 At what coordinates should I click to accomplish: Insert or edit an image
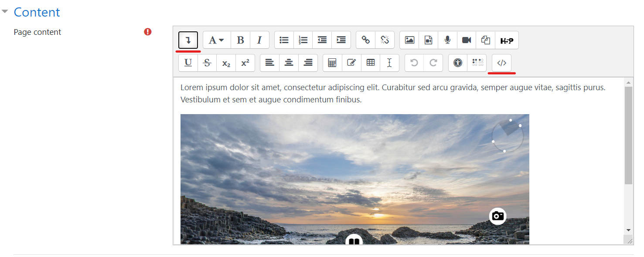tap(409, 40)
